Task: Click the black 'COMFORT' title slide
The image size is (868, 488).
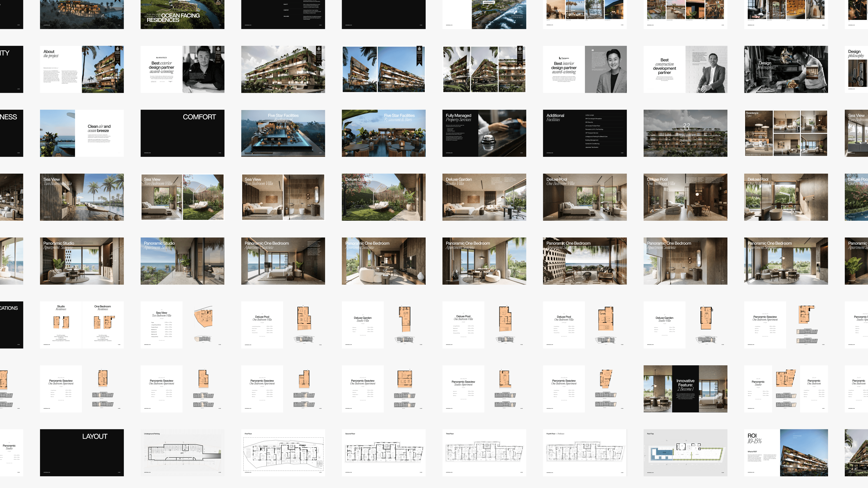Action: 182,133
